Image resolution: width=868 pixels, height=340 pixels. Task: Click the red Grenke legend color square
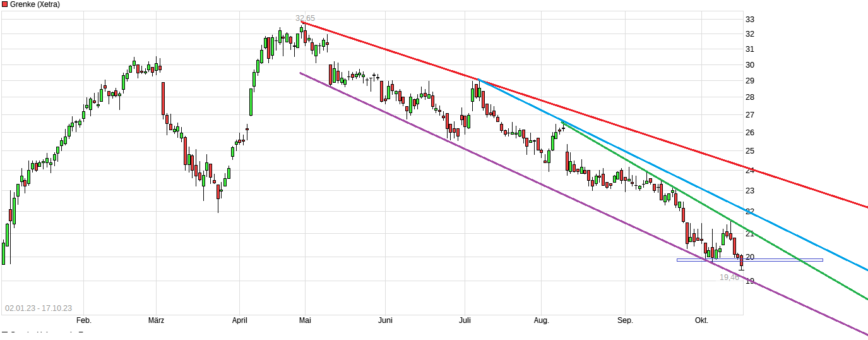click(5, 4)
